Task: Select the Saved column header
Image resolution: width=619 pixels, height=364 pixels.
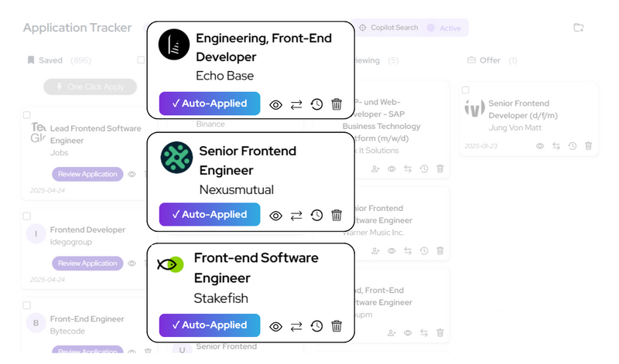Action: [x=50, y=60]
